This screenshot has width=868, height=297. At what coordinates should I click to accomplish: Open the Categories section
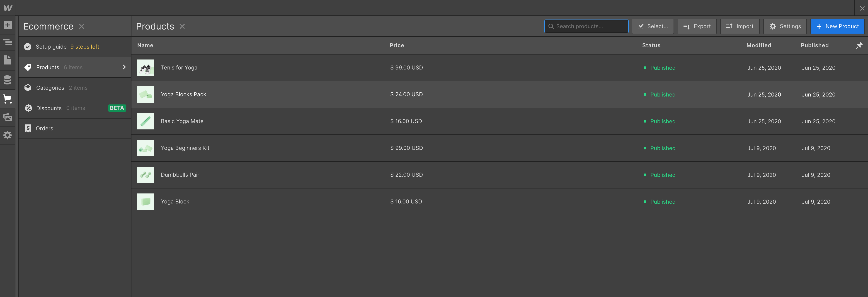[50, 88]
